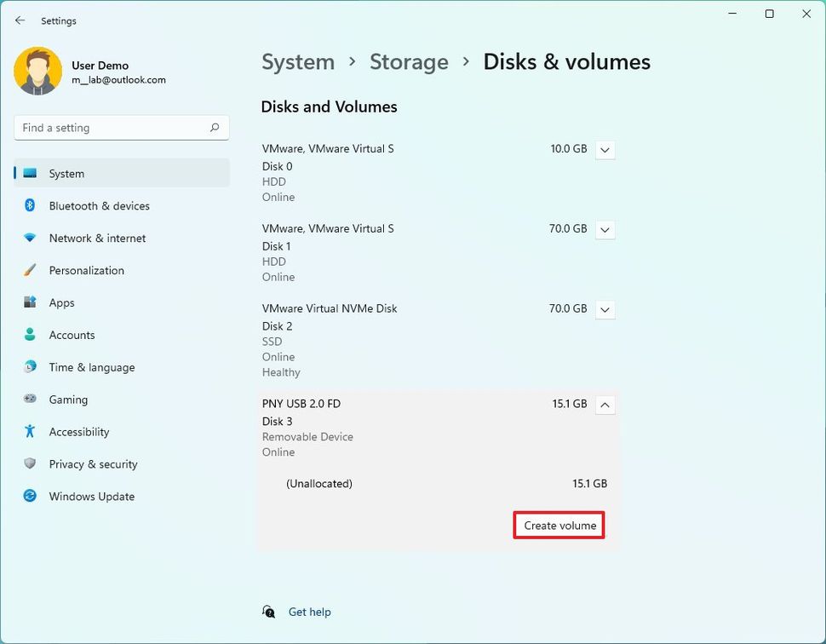Click the Personalization brush icon
The image size is (826, 644).
[30, 270]
